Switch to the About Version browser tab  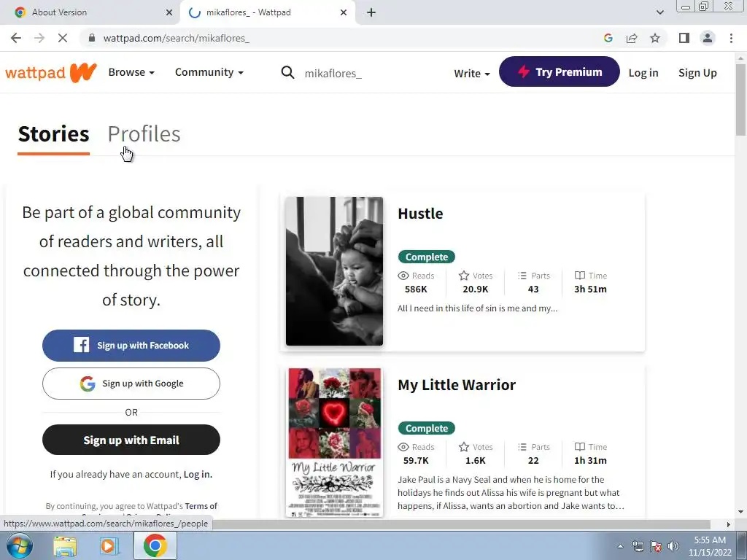pyautogui.click(x=60, y=12)
